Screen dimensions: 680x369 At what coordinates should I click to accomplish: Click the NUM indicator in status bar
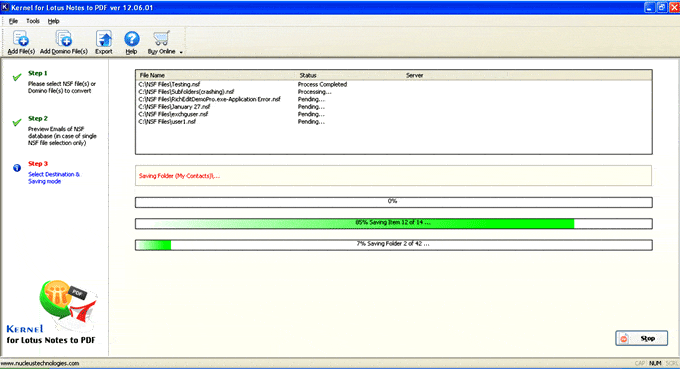[655, 363]
